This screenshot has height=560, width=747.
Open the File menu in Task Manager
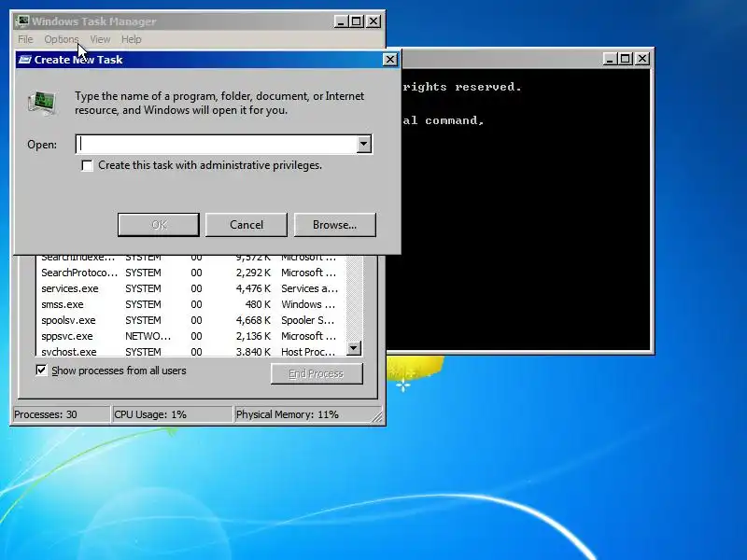click(25, 39)
